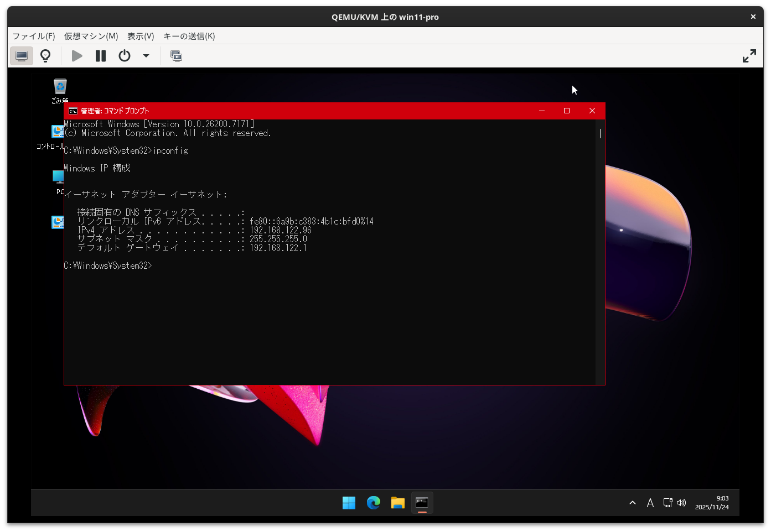Toggle Japanese IME input mode via A indicator
771x532 pixels.
pyautogui.click(x=650, y=503)
